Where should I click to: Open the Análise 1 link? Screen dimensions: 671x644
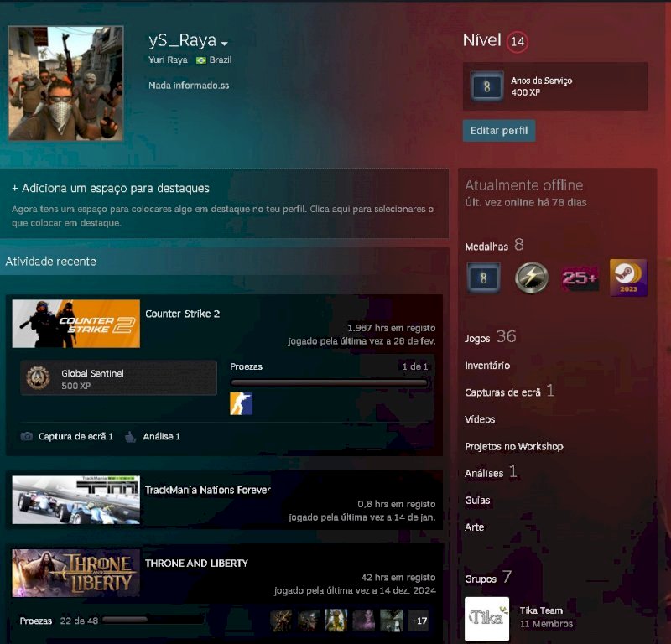pyautogui.click(x=161, y=437)
